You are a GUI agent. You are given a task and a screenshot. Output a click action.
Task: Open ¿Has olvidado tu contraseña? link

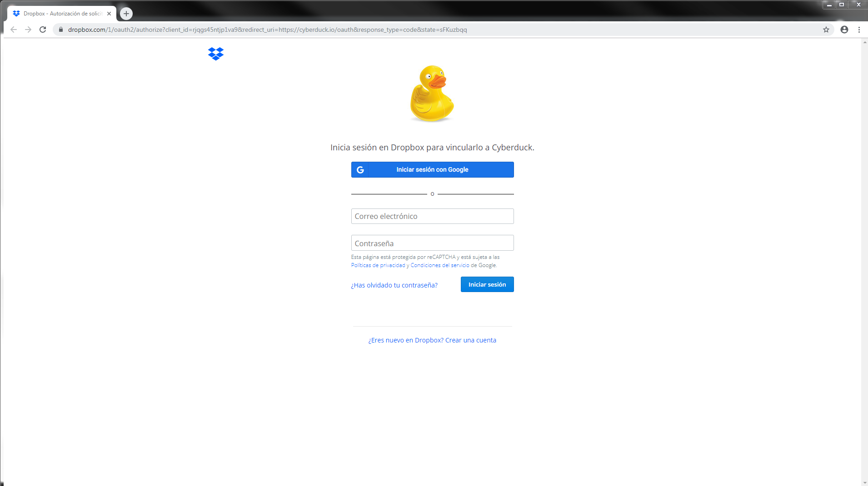point(394,285)
